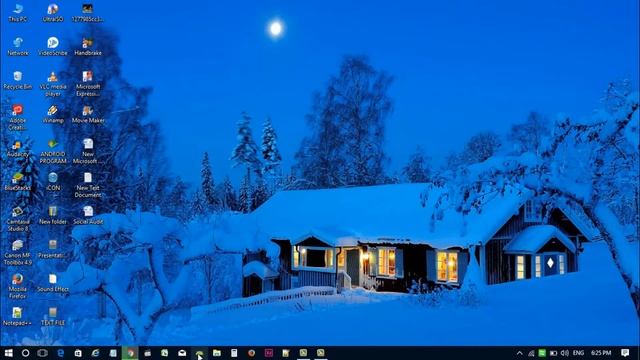Viewport: 640px width, 360px height.
Task: Open the BlueStacks shortcut
Action: pos(18,182)
